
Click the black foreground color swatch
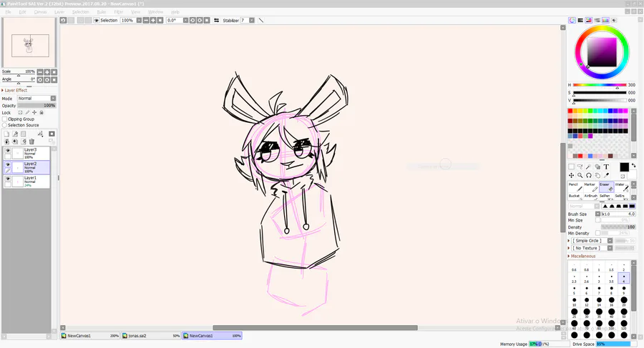click(624, 167)
